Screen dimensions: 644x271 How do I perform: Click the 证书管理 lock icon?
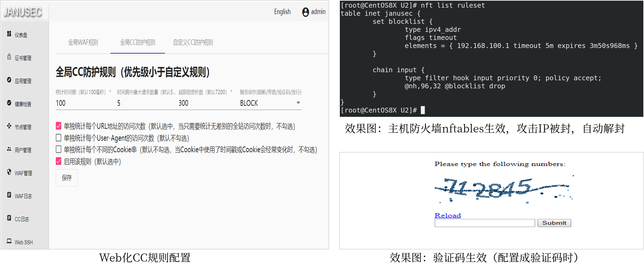[9, 57]
